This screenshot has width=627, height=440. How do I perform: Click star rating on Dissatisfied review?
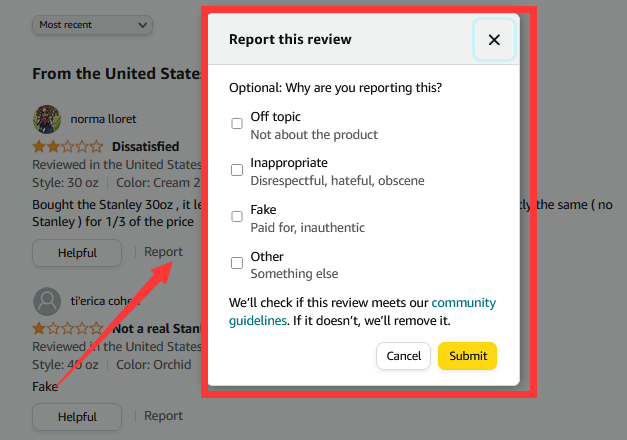[x=67, y=146]
